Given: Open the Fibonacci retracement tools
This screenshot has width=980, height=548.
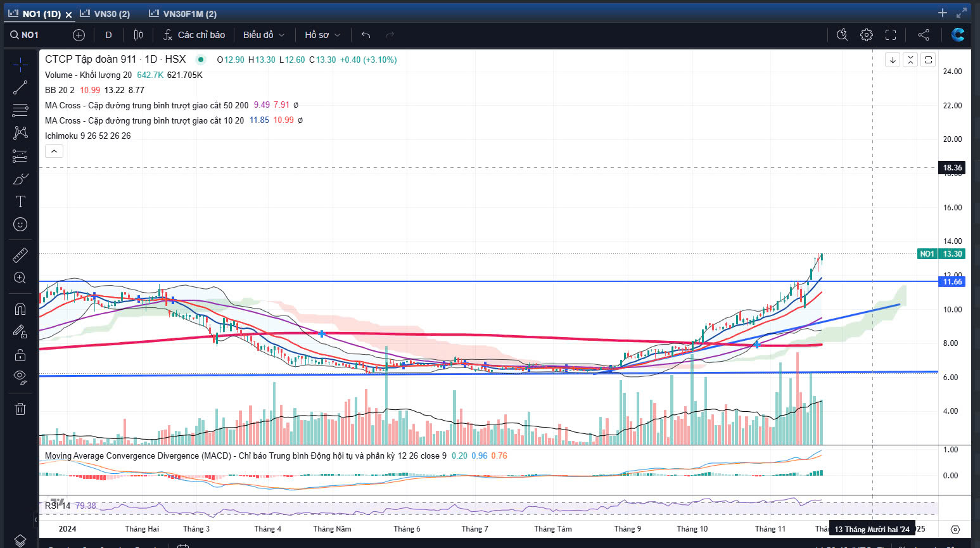Looking at the screenshot, I should [20, 110].
